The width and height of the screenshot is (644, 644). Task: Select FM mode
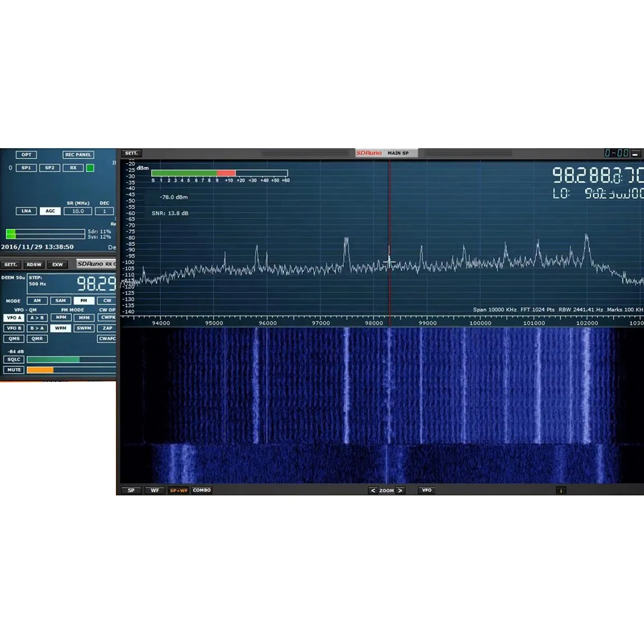tap(84, 301)
